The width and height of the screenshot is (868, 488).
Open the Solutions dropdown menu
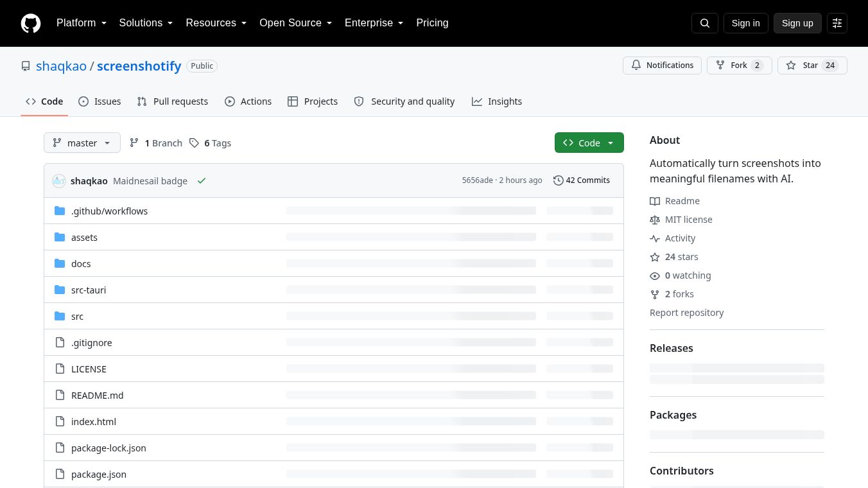coord(146,23)
